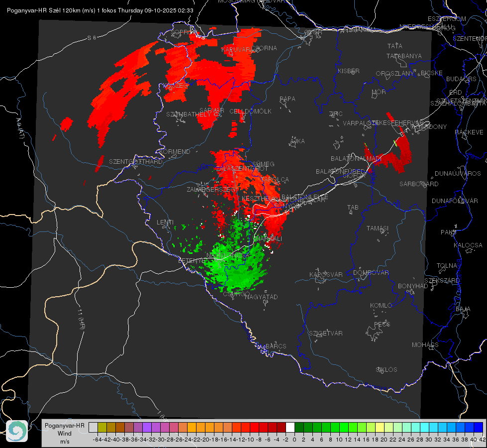487x448 pixels.
Task: Click the SZIGETVAR label
Action: point(325,334)
